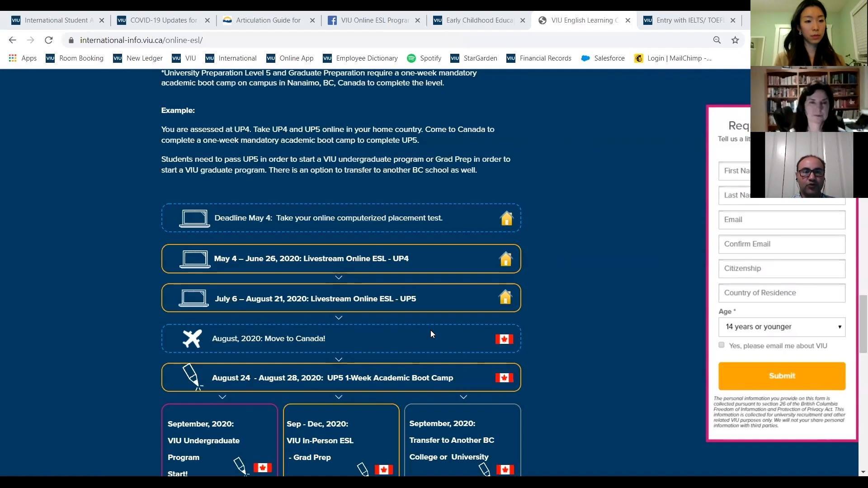The image size is (868, 488).
Task: Close the International Student tab
Action: [x=102, y=20]
